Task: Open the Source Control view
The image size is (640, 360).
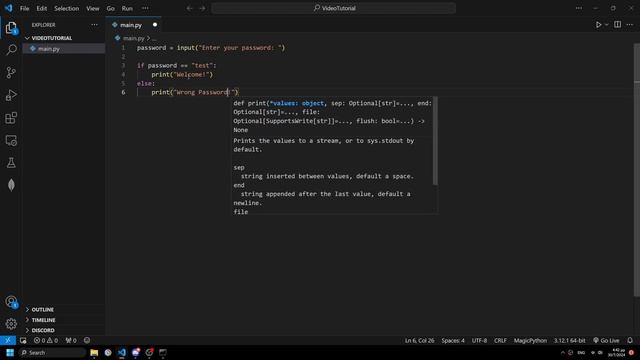Action: [11, 73]
